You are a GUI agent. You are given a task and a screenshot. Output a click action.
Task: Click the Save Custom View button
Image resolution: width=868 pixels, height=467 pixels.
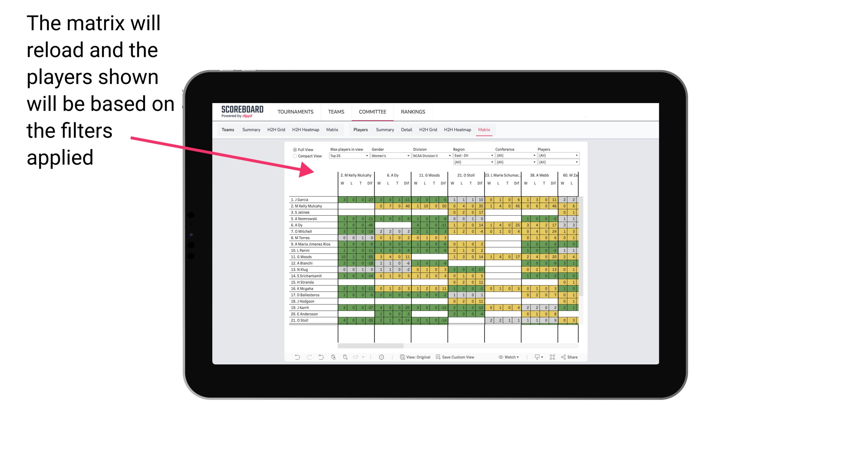point(460,358)
